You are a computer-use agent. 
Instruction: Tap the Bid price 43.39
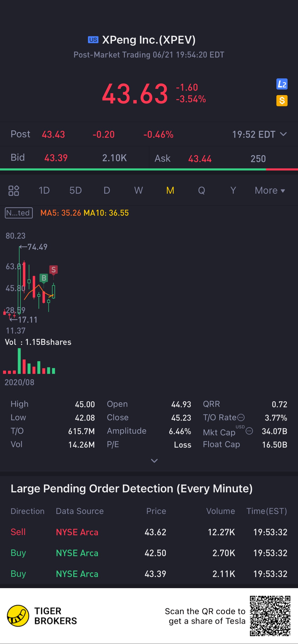pos(56,158)
